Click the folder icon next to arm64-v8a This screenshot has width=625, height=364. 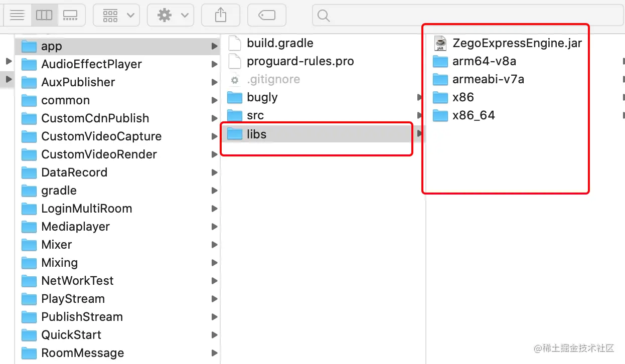tap(440, 61)
